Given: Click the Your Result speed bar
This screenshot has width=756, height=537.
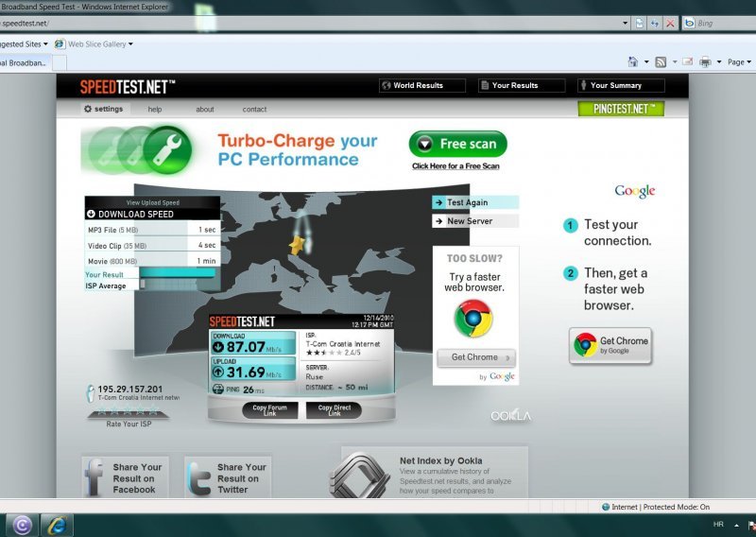Looking at the screenshot, I should 177,273.
